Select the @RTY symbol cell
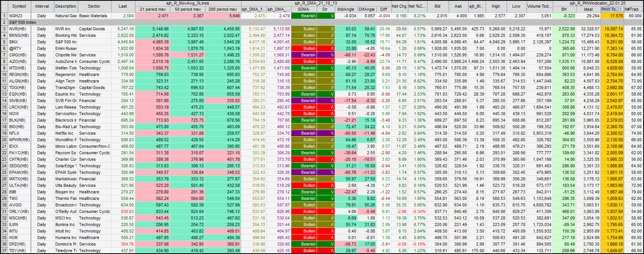Screen dimensions: 644x254 tap(20, 48)
